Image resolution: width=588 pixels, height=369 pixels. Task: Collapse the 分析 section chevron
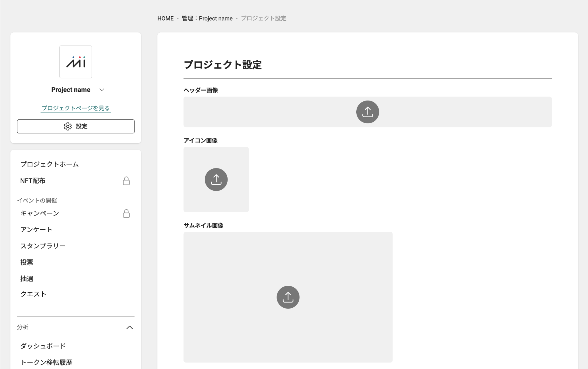(130, 327)
